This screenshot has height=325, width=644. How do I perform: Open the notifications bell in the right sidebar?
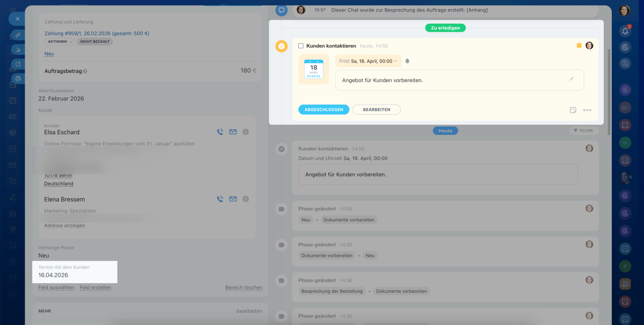coord(625,31)
